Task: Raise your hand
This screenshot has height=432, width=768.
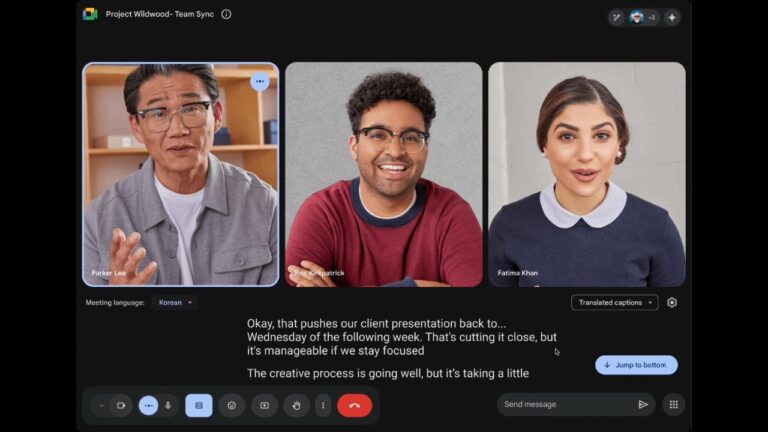Action: click(x=296, y=406)
